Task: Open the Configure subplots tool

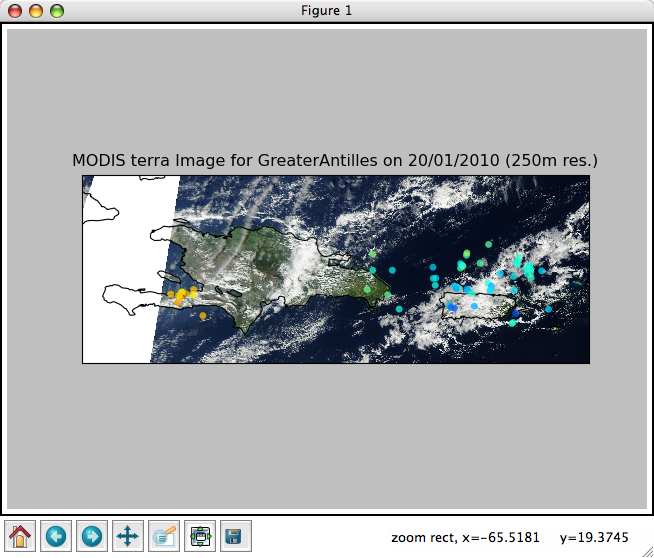Action: coord(200,536)
